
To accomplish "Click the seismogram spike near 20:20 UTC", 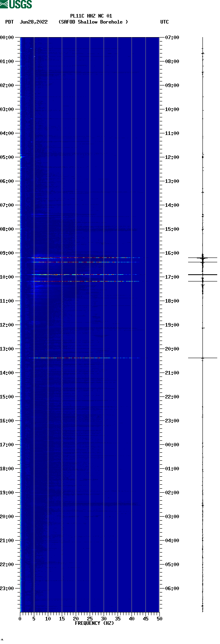I will point(202,358).
